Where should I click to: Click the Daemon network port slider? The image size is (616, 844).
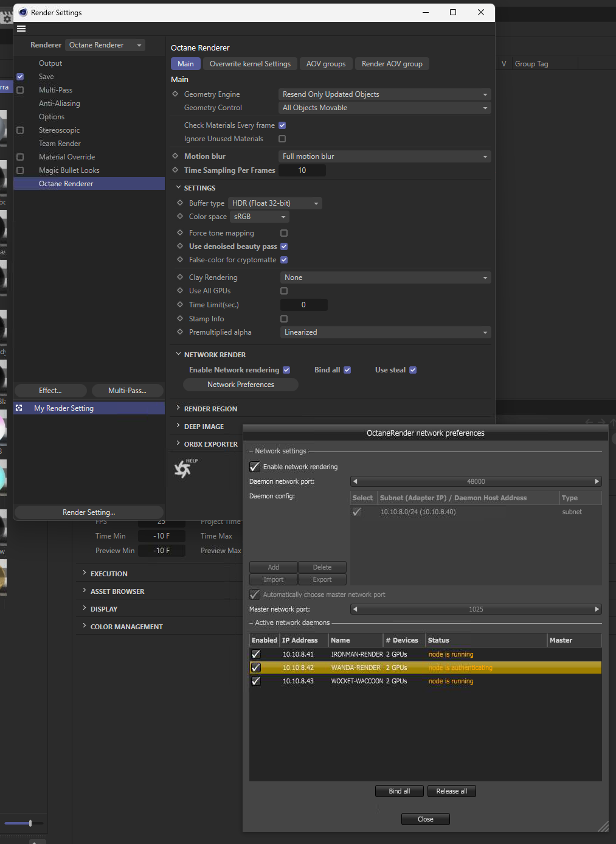coord(476,481)
